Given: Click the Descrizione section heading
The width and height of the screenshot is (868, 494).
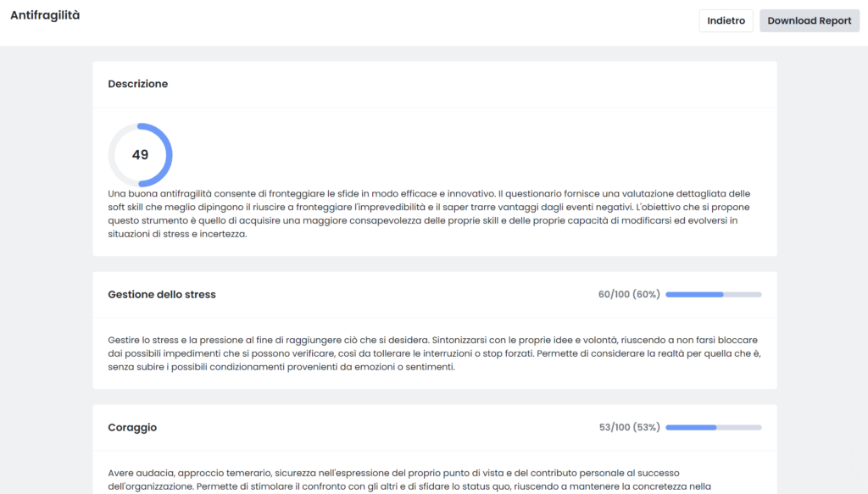Looking at the screenshot, I should coord(138,84).
